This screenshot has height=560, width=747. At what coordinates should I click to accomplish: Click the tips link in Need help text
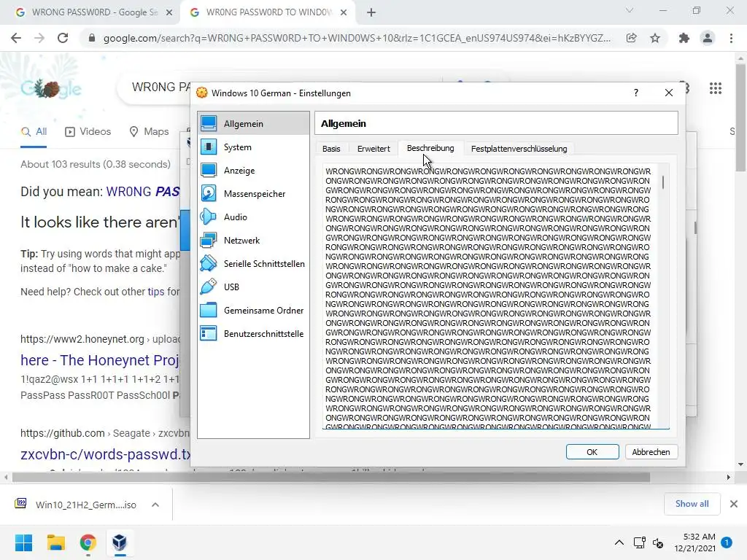click(156, 292)
